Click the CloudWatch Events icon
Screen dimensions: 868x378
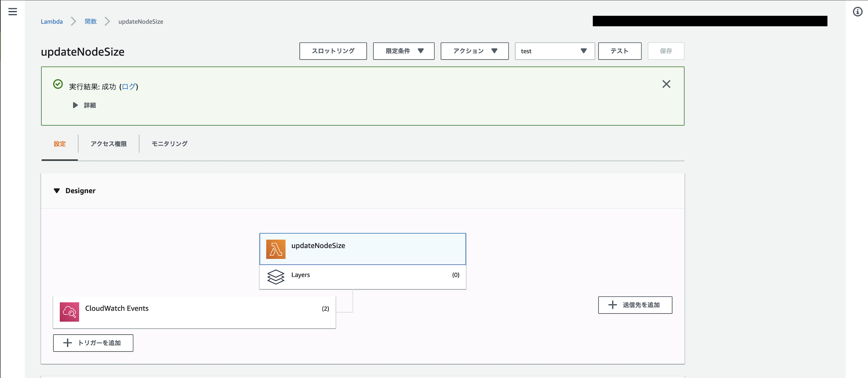(69, 312)
